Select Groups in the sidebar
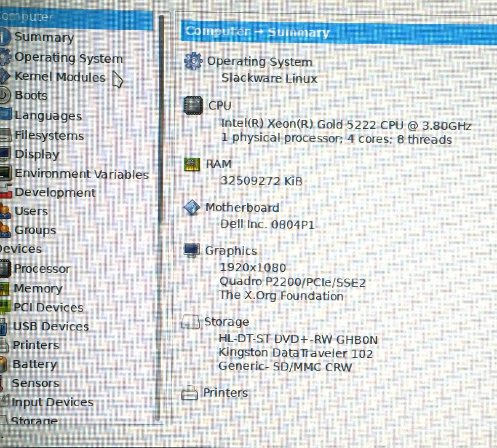This screenshot has width=497, height=448. (35, 230)
